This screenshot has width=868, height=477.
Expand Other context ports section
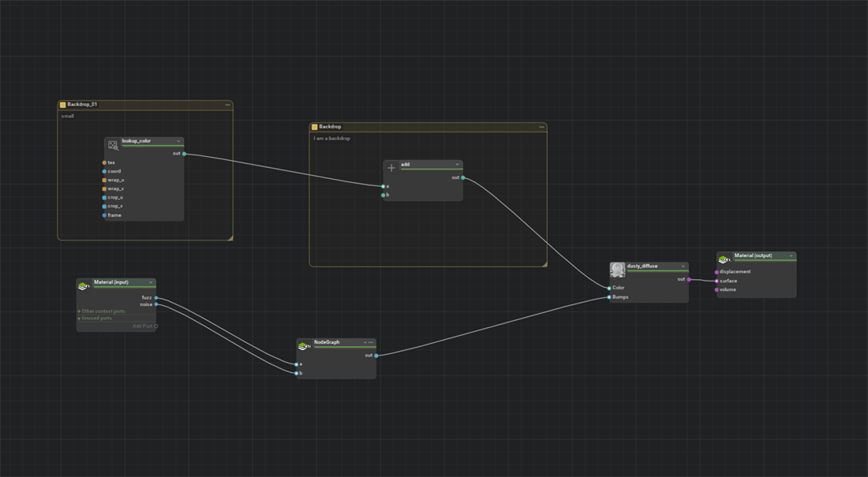tap(101, 311)
